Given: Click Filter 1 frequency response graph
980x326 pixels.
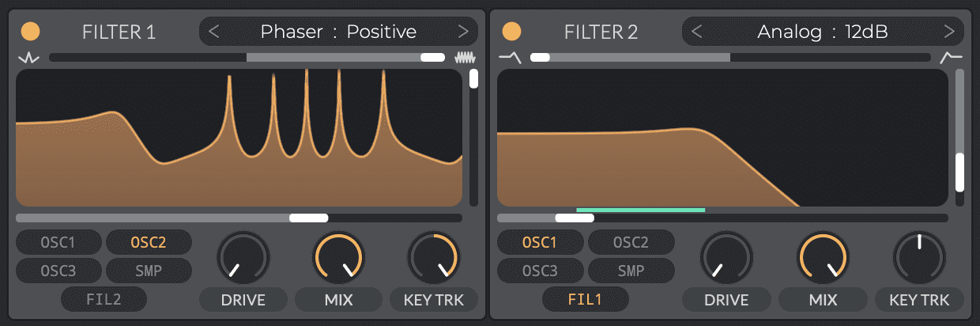Looking at the screenshot, I should click(x=239, y=138).
